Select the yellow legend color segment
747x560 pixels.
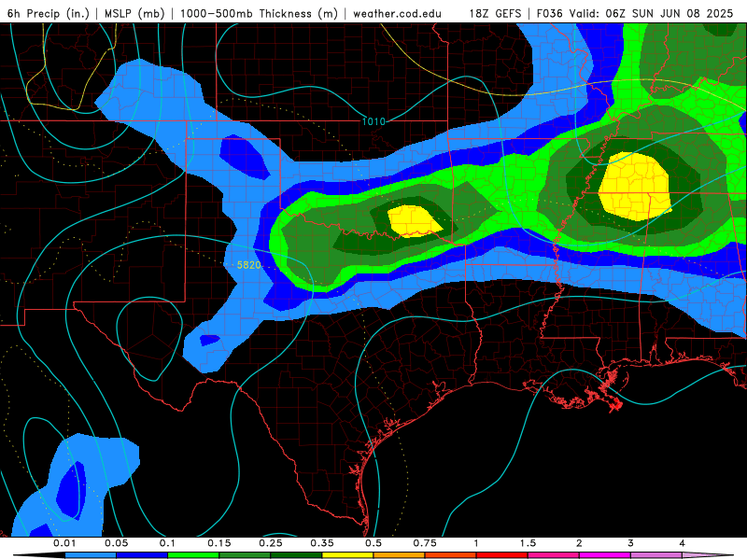347,555
